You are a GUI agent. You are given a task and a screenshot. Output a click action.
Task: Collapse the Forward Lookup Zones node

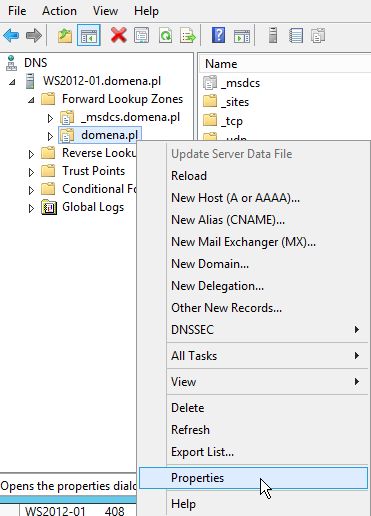31,100
